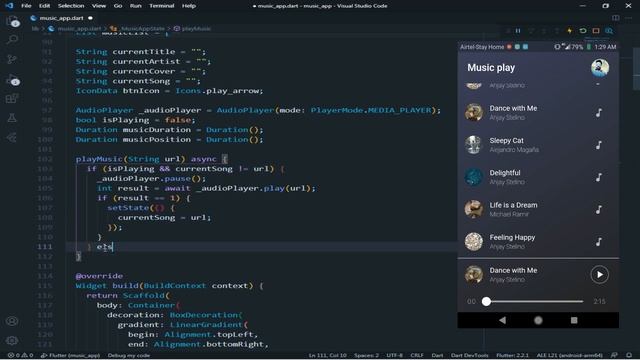Screen dimensions: 640x360
Task: Open the File menu
Action: point(26,6)
